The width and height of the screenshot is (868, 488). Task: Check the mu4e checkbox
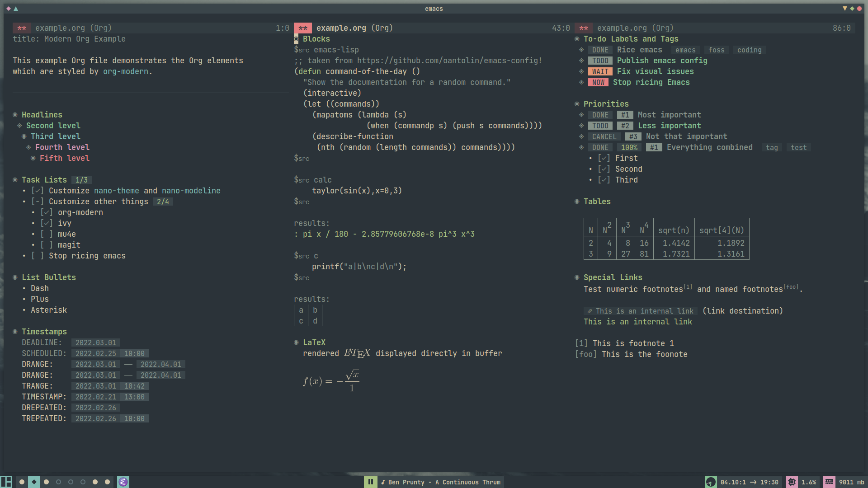pos(47,234)
